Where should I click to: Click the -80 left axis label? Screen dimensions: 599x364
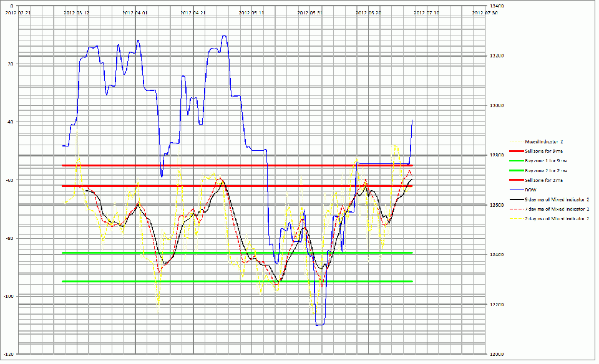[9, 239]
